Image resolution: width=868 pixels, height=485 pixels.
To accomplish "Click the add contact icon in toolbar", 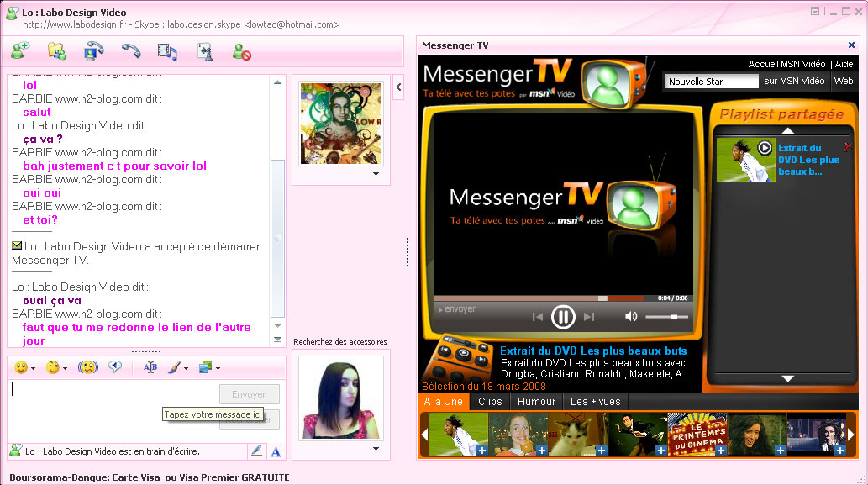I will pos(20,51).
